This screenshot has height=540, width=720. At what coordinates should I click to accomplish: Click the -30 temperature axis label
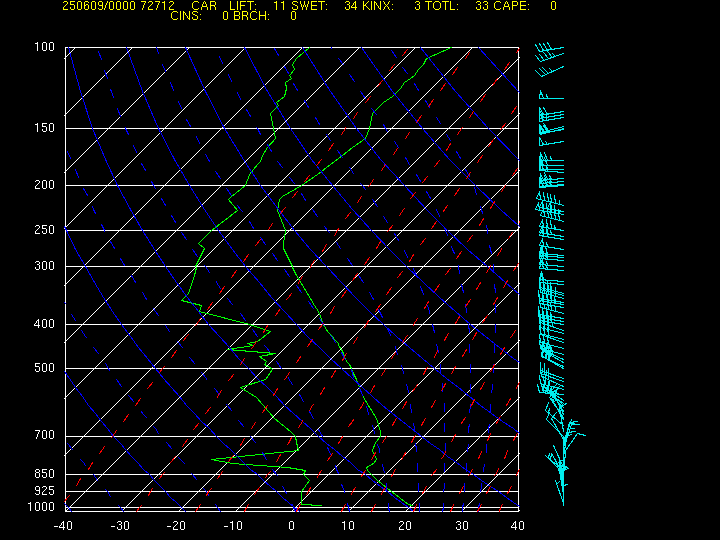[x=120, y=526]
